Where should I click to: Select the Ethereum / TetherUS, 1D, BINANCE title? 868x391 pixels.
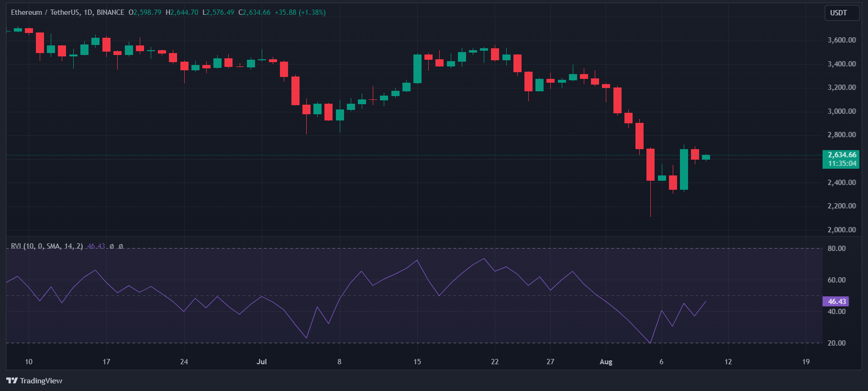[67, 12]
